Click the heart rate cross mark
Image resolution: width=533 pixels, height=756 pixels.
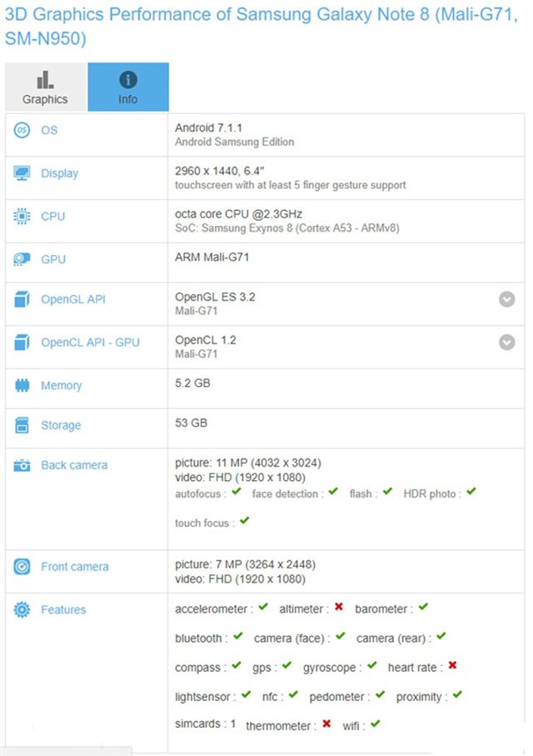tap(451, 667)
